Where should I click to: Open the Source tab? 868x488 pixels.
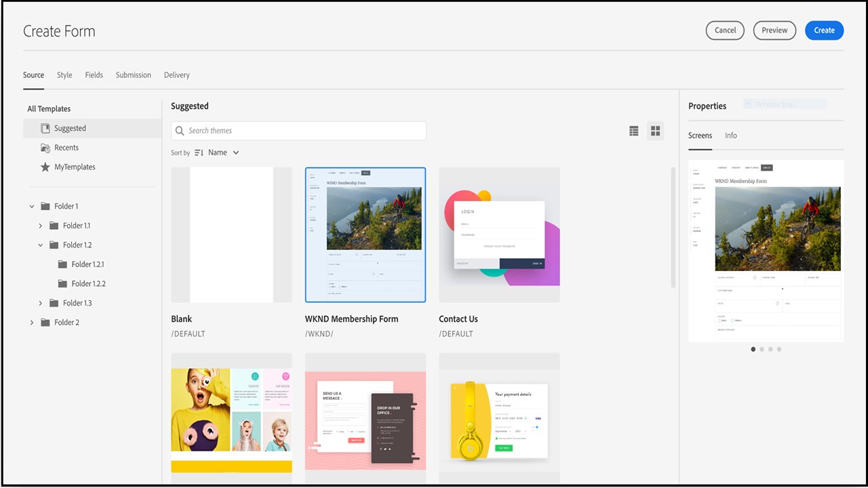point(33,75)
